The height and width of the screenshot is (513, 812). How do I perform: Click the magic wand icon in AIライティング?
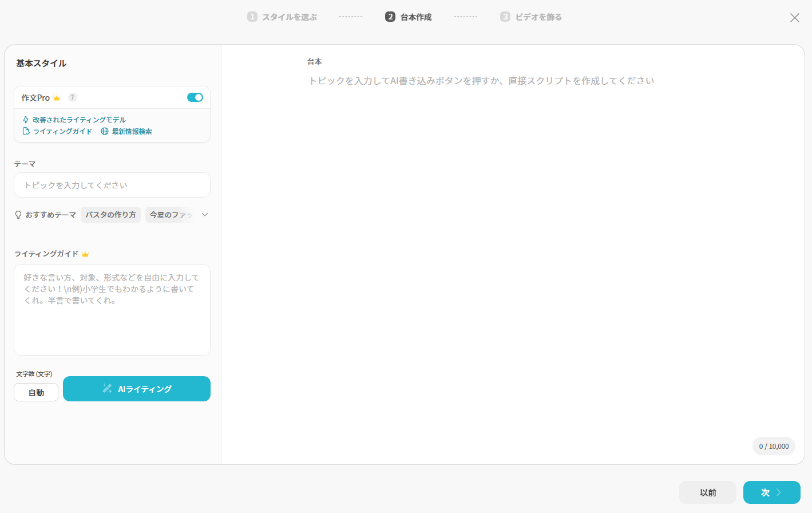[x=107, y=389]
